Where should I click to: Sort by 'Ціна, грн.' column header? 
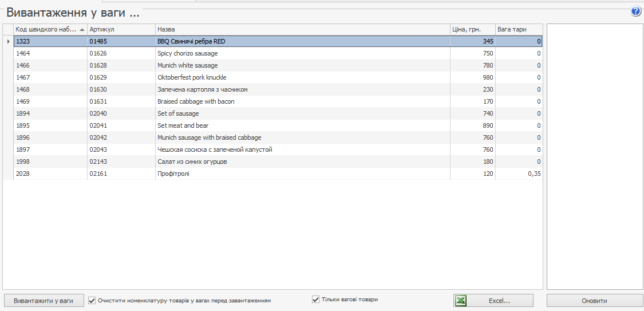point(472,29)
